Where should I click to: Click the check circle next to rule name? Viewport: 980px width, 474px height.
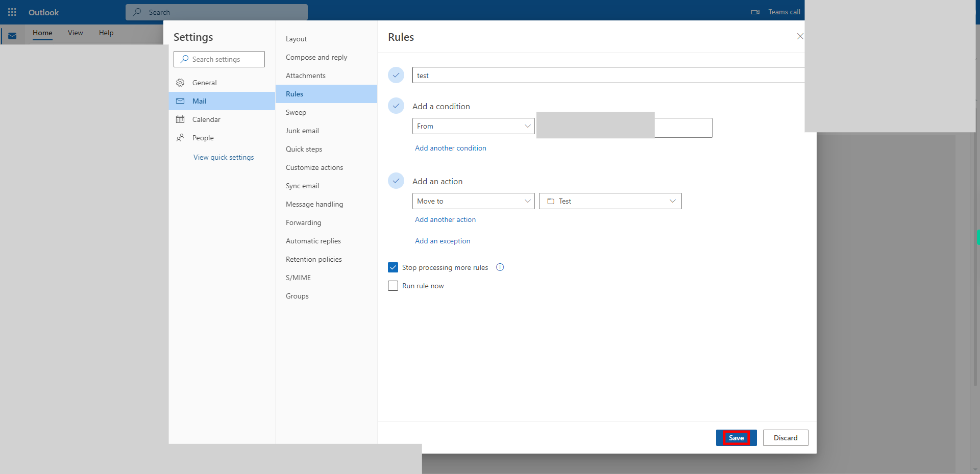(396, 75)
